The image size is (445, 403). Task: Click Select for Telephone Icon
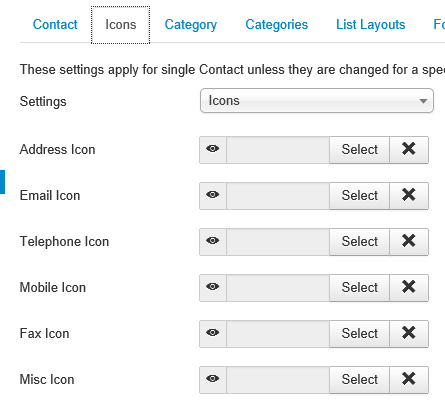360,242
